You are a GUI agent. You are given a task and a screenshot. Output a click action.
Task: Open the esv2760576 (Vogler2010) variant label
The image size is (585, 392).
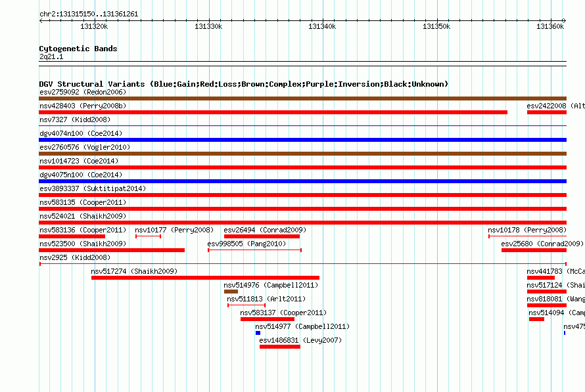pyautogui.click(x=85, y=147)
